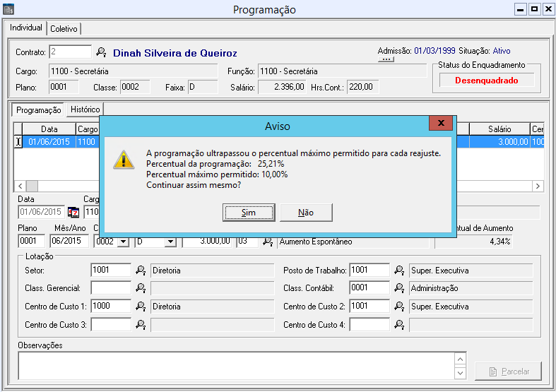Click the employee name Dinah Silveira de Queiroz
The height and width of the screenshot is (392, 556).
[x=175, y=53]
